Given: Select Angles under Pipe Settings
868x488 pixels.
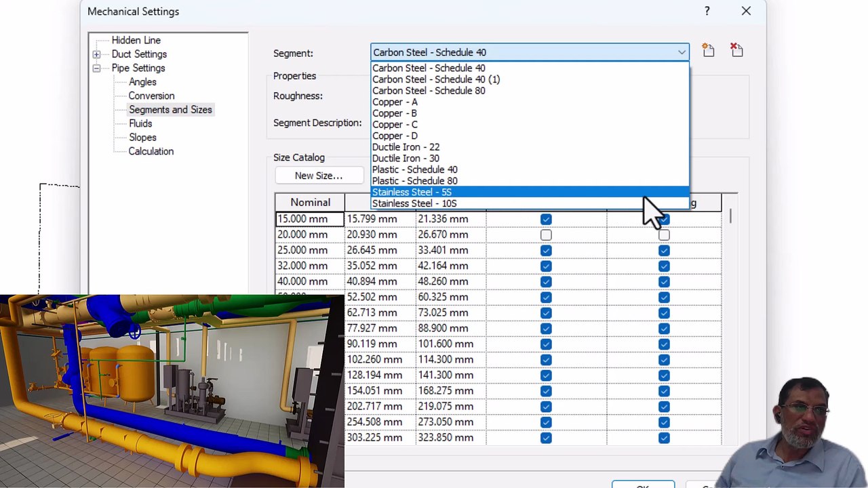Looking at the screenshot, I should pos(142,82).
